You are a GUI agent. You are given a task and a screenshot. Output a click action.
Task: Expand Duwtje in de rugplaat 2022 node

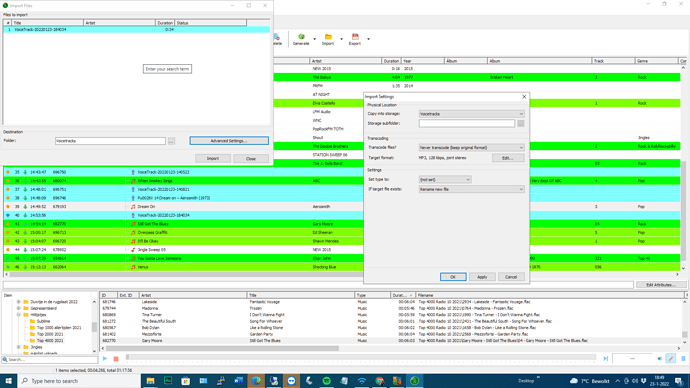coord(18,302)
